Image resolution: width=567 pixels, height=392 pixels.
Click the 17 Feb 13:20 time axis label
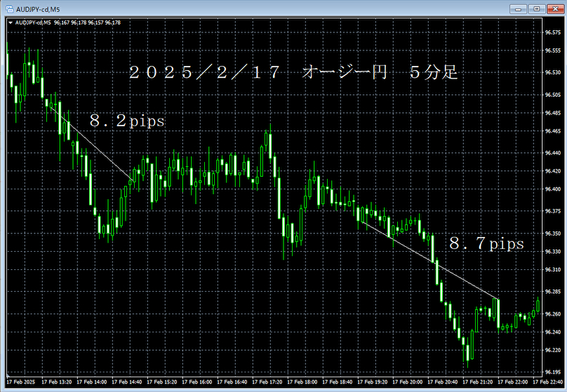tap(56, 382)
